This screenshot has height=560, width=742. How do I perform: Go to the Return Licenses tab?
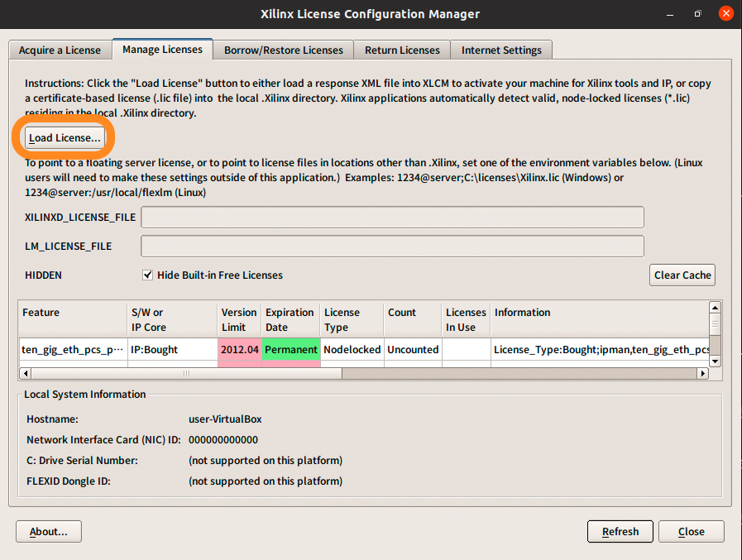coord(402,50)
